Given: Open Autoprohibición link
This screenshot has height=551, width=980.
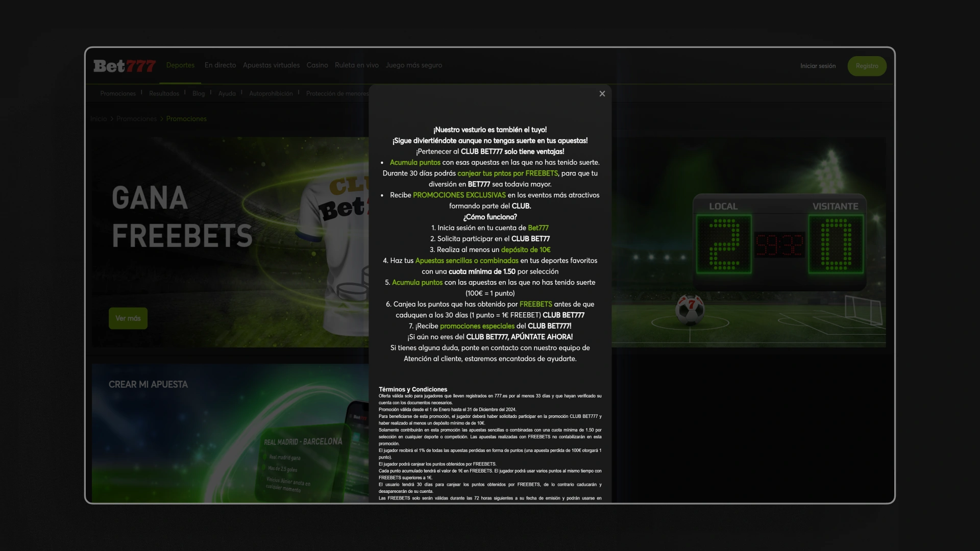Looking at the screenshot, I should (x=271, y=93).
